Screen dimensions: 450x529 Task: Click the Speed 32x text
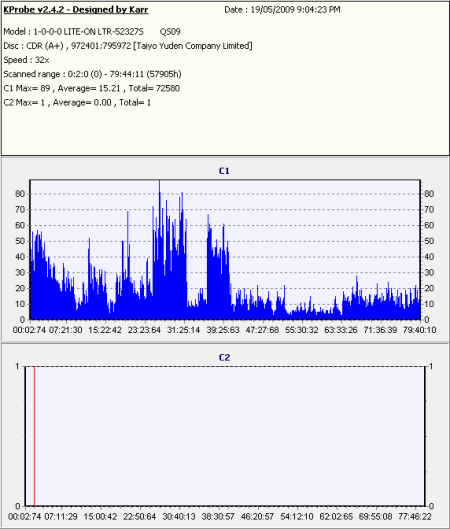[26, 60]
